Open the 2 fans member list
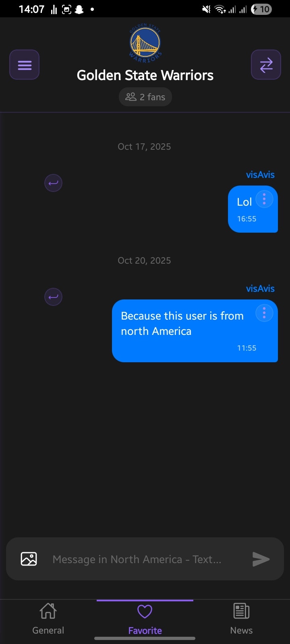Screen dimensions: 290x644 point(145,97)
